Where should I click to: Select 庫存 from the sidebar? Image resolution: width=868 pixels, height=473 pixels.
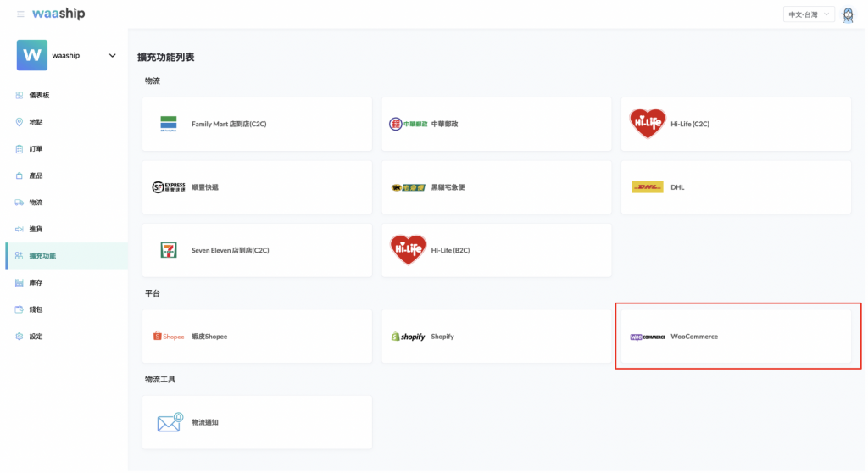(36, 282)
